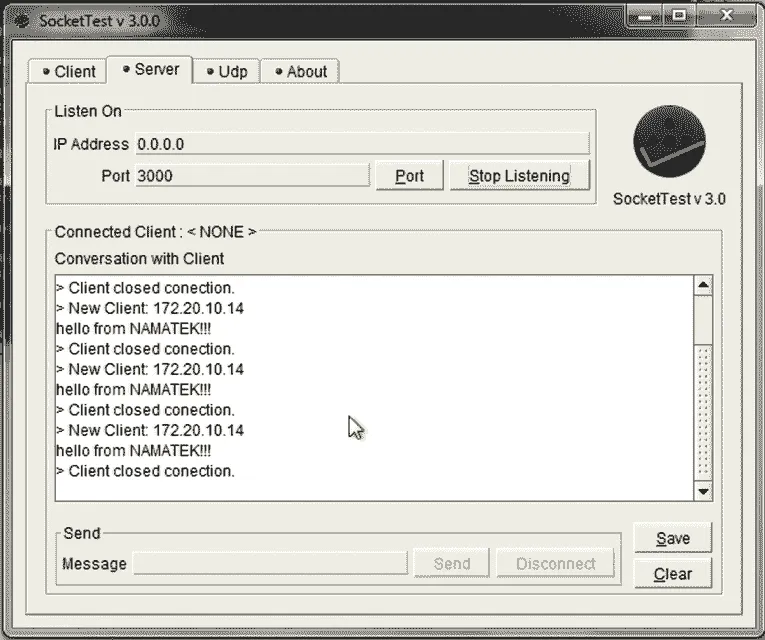Select the Server tab
765x640 pixels.
coord(150,69)
